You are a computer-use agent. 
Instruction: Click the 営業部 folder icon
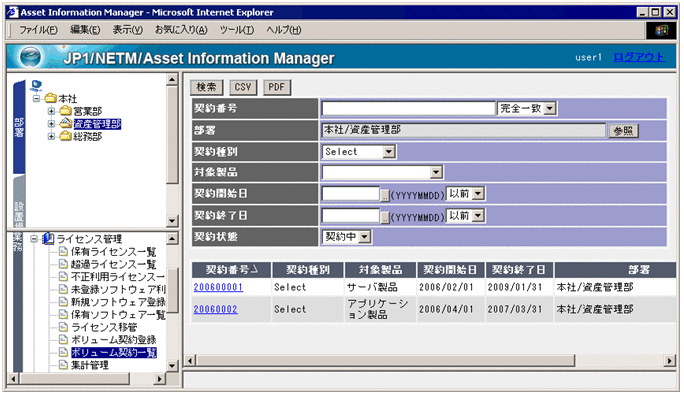click(x=65, y=110)
